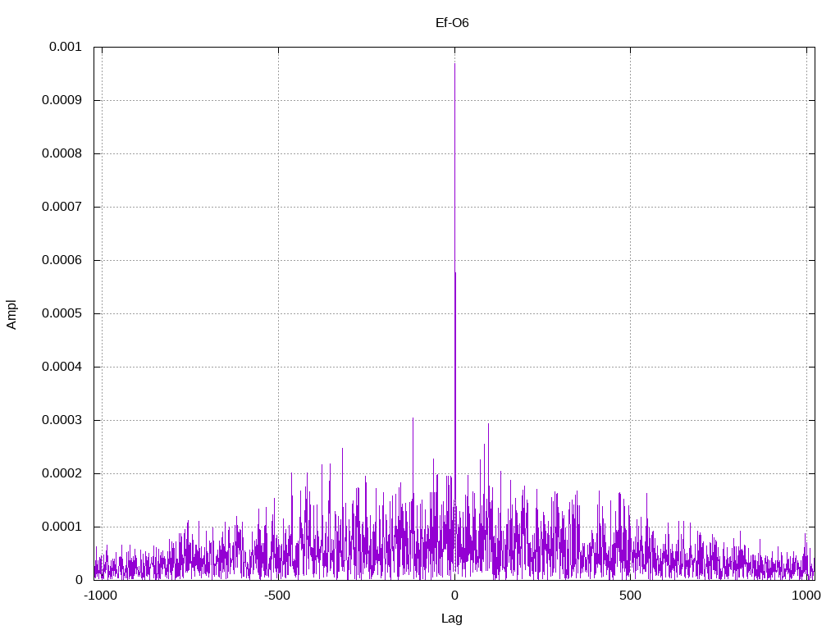Click the y-axis value 0.0002
The image size is (840, 630).
point(62,473)
